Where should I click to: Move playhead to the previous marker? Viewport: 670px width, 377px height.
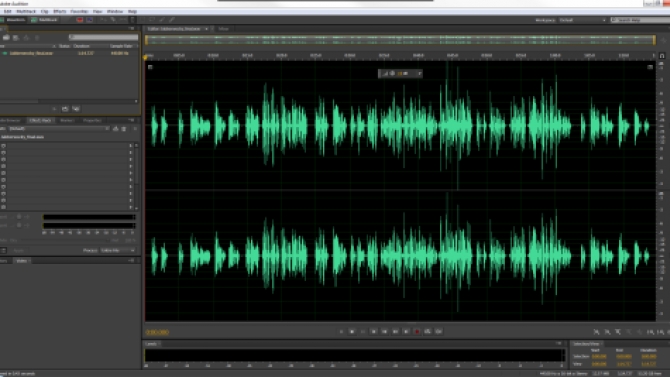coord(373,332)
